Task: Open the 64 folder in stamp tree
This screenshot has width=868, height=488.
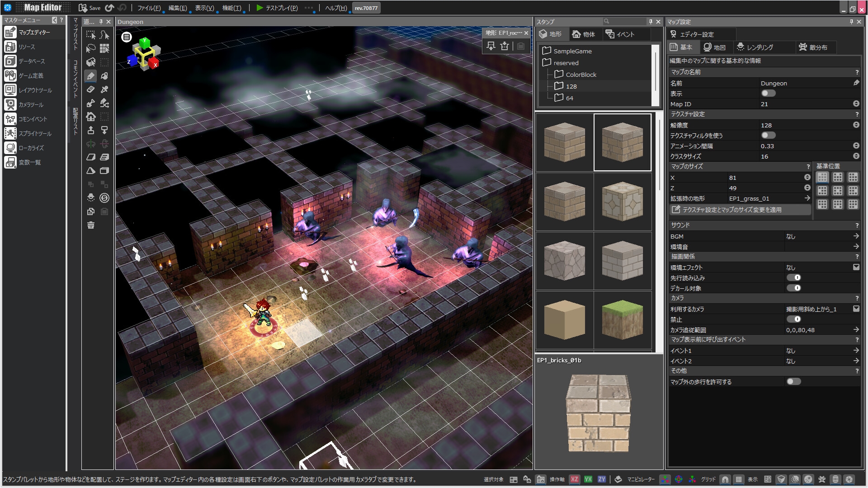Action: (569, 98)
